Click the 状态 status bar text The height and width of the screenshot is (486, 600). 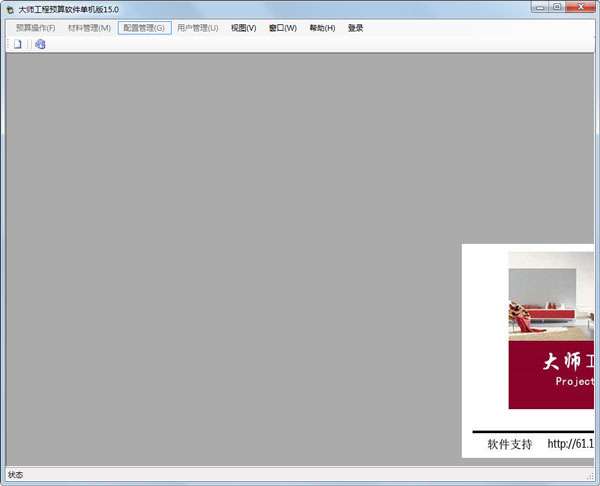15,475
